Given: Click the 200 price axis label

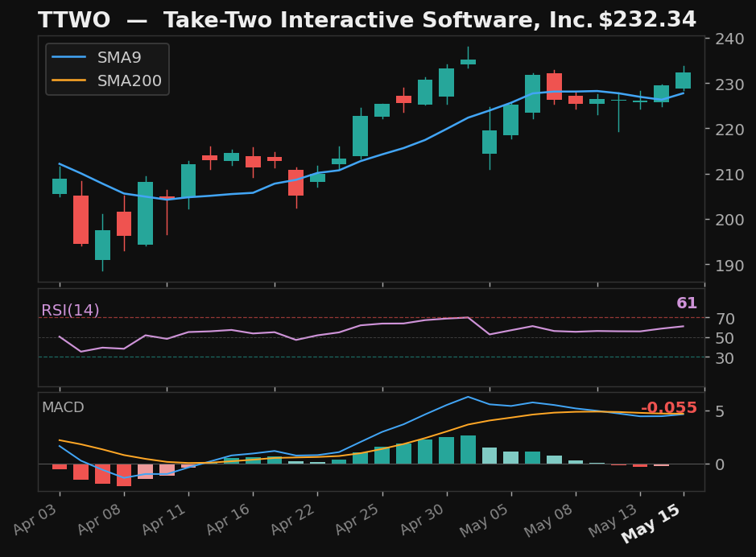Looking at the screenshot, I should 729,220.
